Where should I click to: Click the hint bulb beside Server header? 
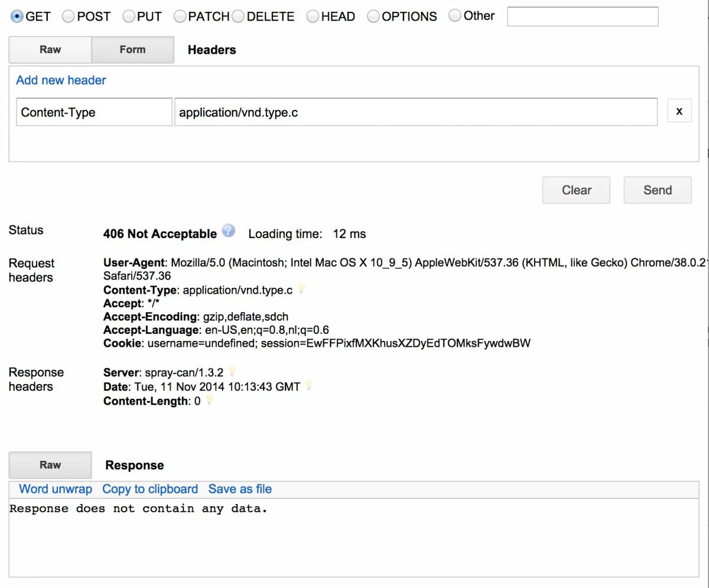click(x=232, y=371)
